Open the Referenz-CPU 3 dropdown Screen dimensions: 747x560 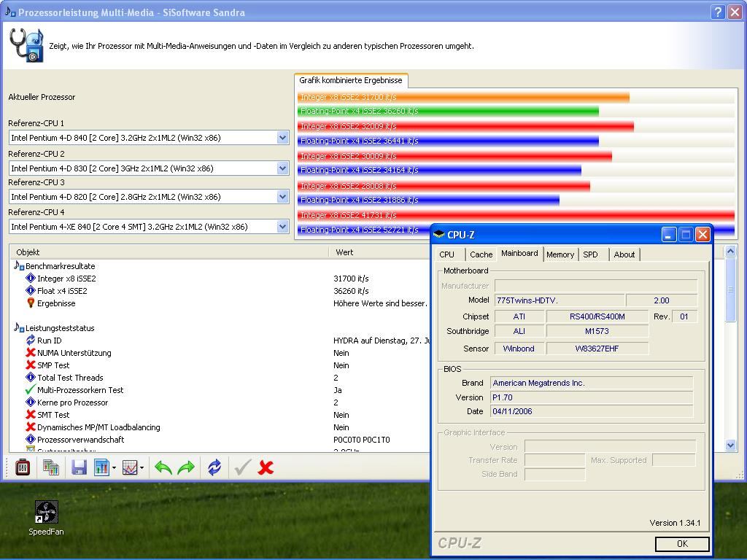pos(282,197)
